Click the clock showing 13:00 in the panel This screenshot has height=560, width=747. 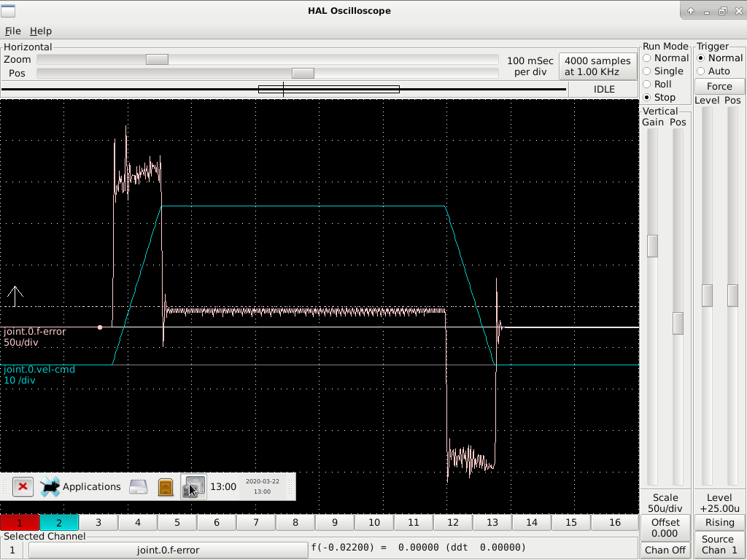click(x=223, y=486)
